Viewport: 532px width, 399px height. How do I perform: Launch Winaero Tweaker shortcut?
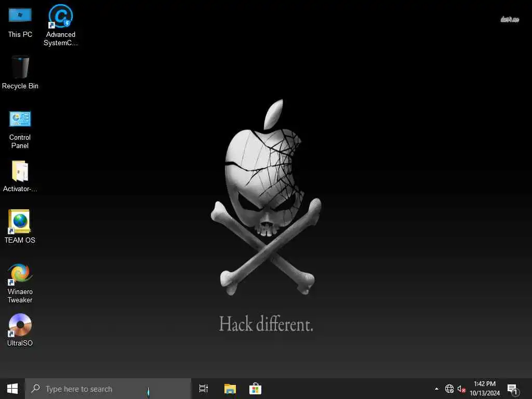click(x=20, y=283)
